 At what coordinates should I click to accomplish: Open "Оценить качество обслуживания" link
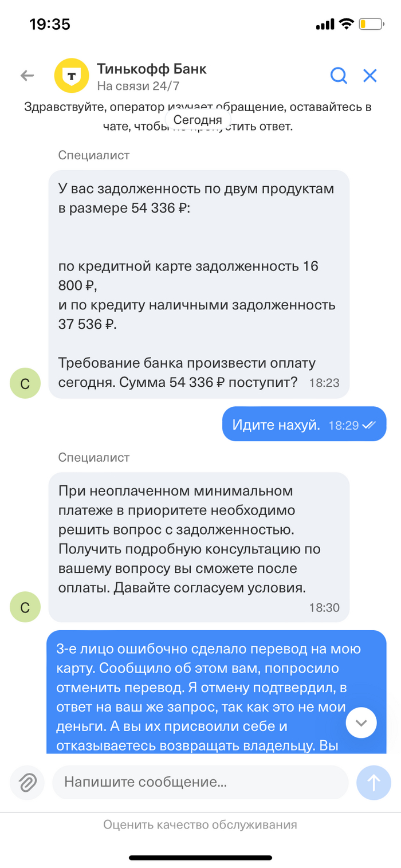tap(200, 825)
